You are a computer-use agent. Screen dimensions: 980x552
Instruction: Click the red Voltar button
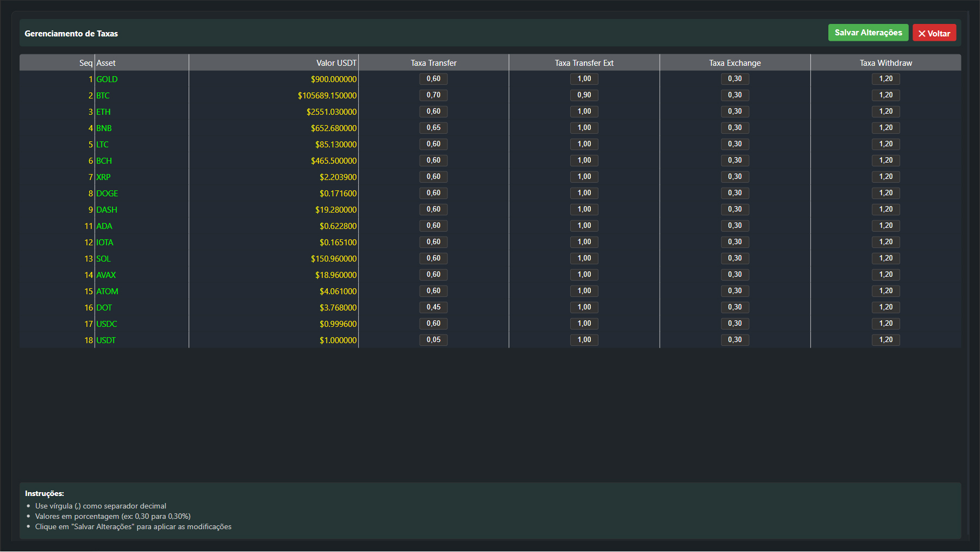[934, 33]
